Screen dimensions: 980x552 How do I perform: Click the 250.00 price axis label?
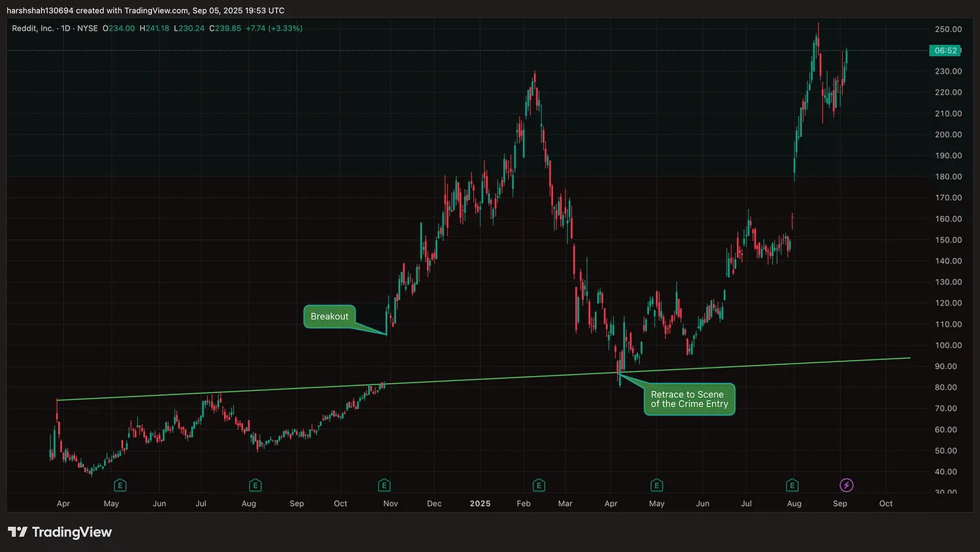point(948,29)
